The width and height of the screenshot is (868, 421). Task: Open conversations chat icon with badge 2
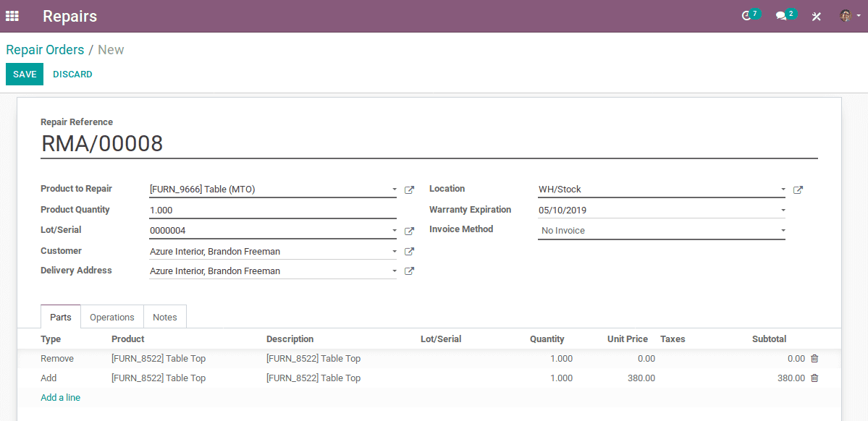(786, 15)
